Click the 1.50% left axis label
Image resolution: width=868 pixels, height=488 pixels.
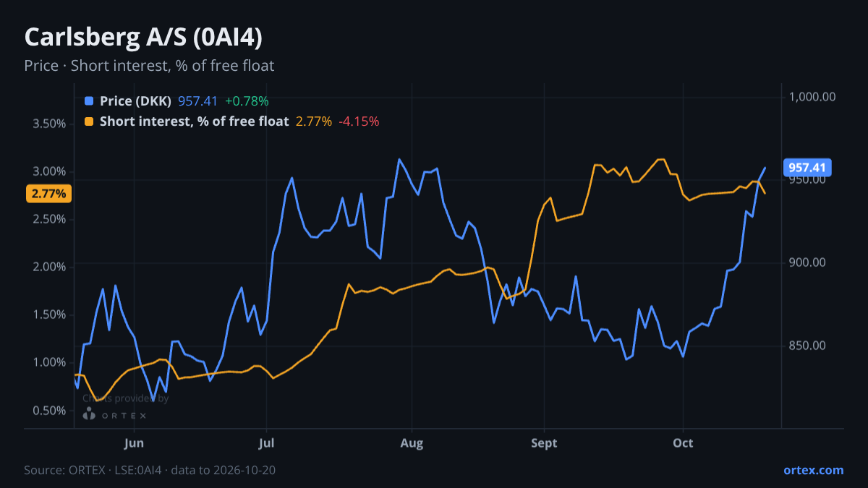click(49, 314)
